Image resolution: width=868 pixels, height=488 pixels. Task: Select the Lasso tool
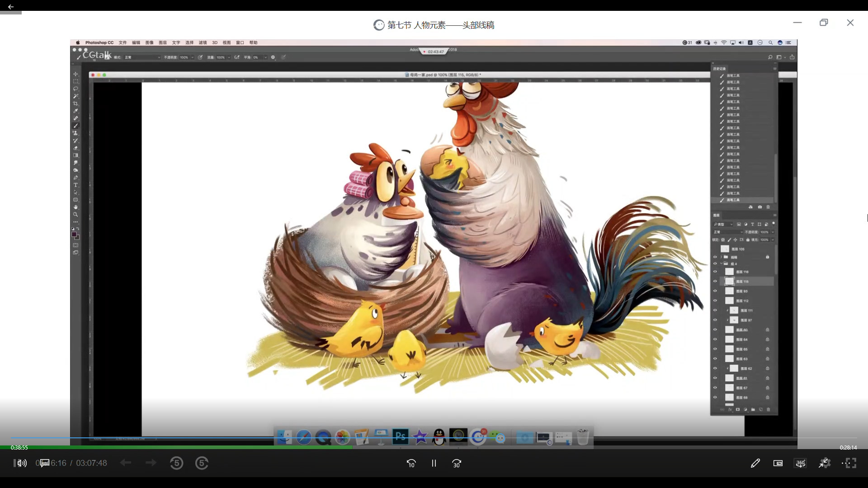tap(75, 89)
